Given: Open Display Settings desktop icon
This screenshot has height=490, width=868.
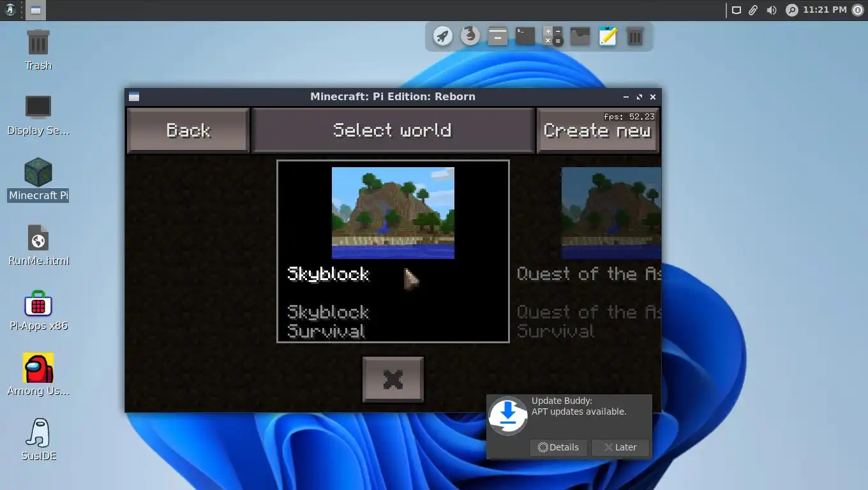Looking at the screenshot, I should (x=38, y=115).
